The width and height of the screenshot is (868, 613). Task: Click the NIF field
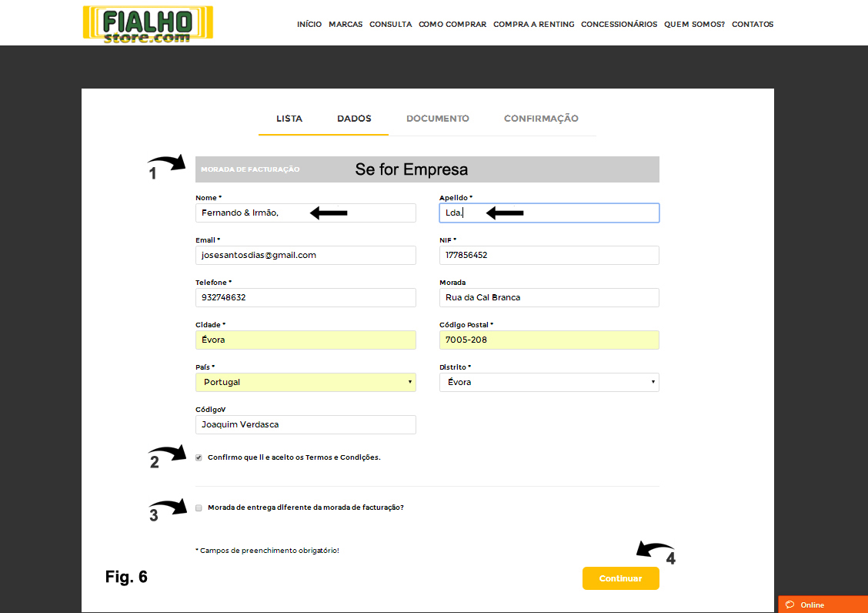click(x=549, y=255)
